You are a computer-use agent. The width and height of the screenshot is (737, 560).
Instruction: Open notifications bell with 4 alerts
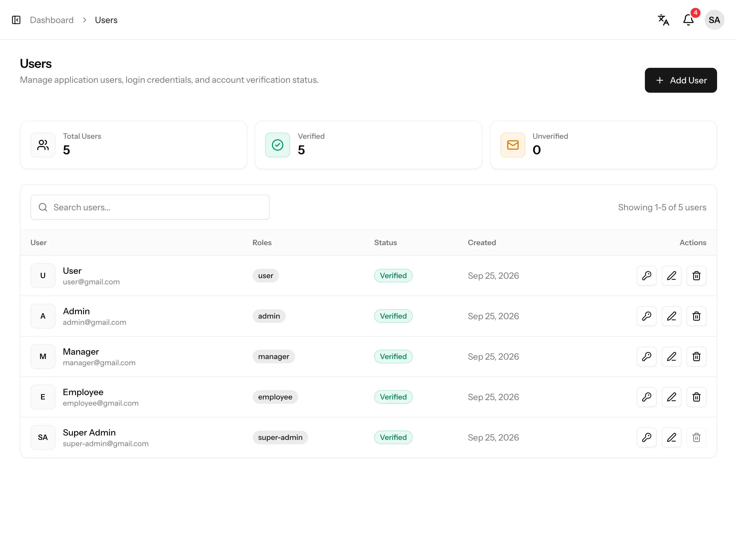coord(688,20)
